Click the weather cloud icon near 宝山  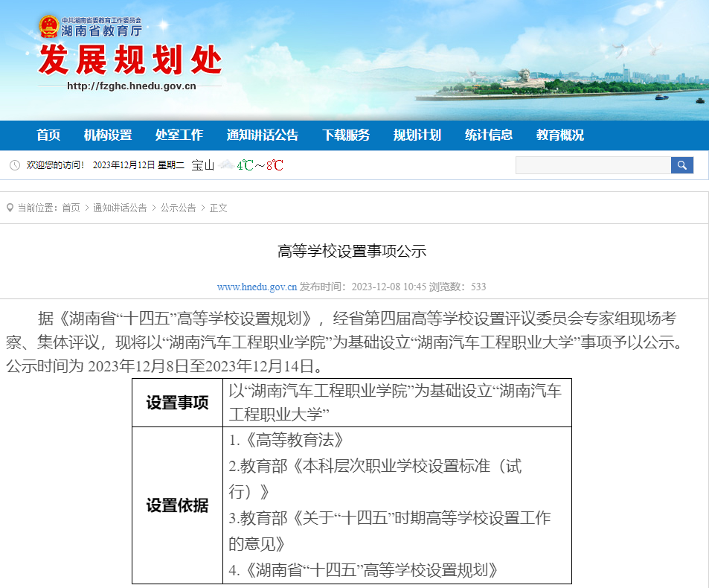pyautogui.click(x=228, y=164)
